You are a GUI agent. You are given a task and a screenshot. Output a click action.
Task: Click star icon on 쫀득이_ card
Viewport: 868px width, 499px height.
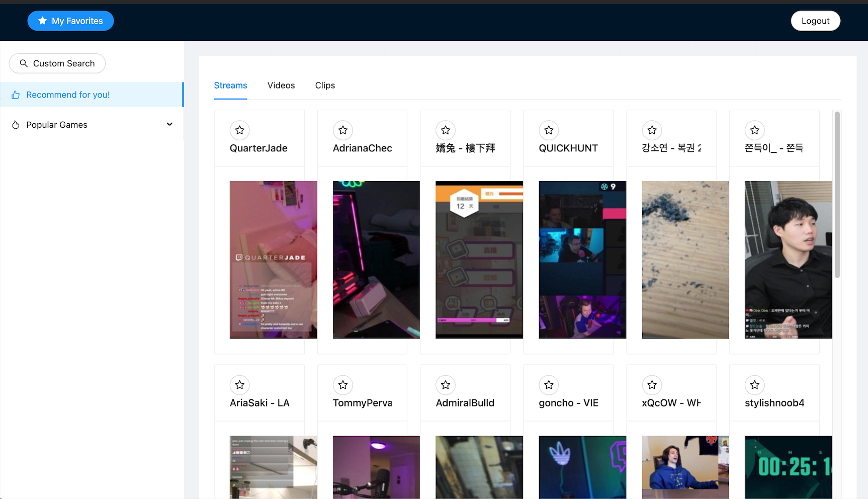tap(754, 130)
